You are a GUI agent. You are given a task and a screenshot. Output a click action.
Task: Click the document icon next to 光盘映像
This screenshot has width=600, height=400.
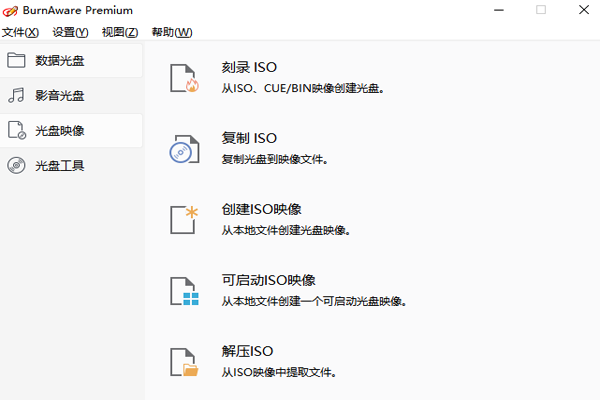point(17,130)
